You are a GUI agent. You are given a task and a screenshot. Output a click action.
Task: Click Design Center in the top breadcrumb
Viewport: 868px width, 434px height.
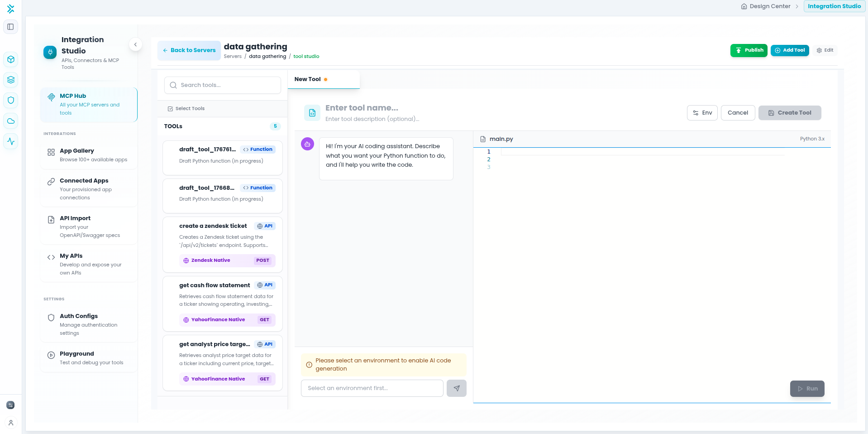click(x=769, y=6)
